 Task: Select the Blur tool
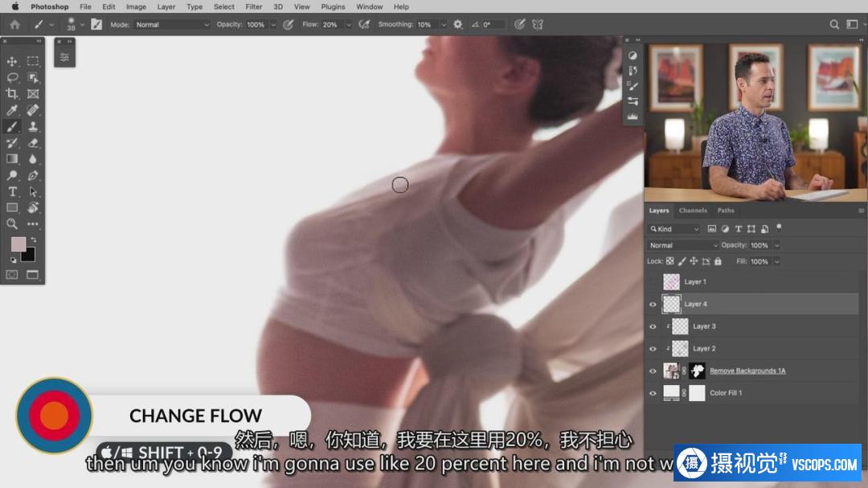(x=33, y=159)
